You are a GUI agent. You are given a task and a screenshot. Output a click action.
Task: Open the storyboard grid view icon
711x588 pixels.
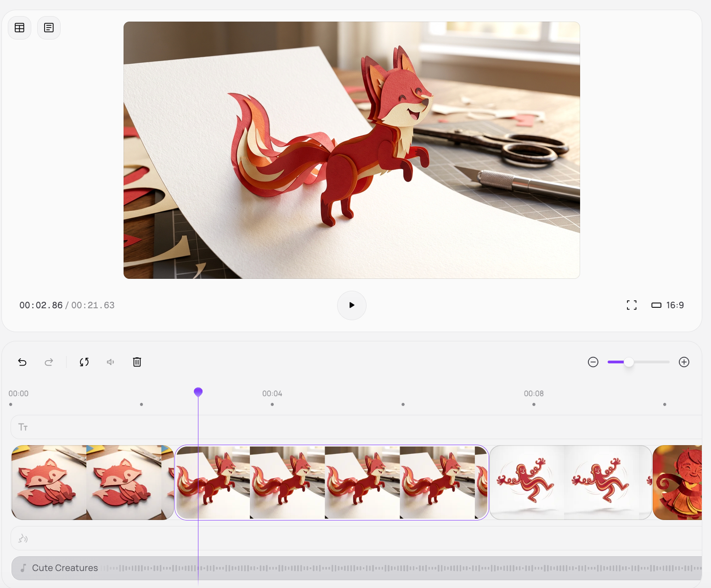click(x=20, y=28)
